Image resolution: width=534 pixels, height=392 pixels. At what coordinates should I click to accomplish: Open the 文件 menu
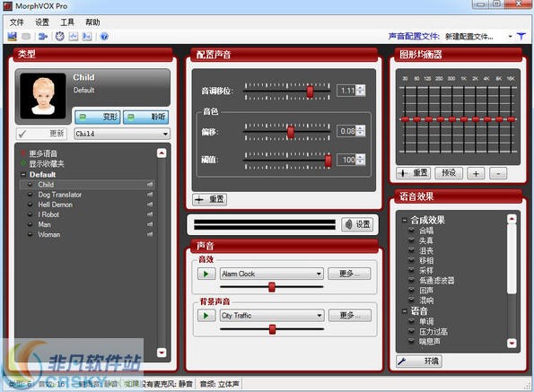[17, 22]
